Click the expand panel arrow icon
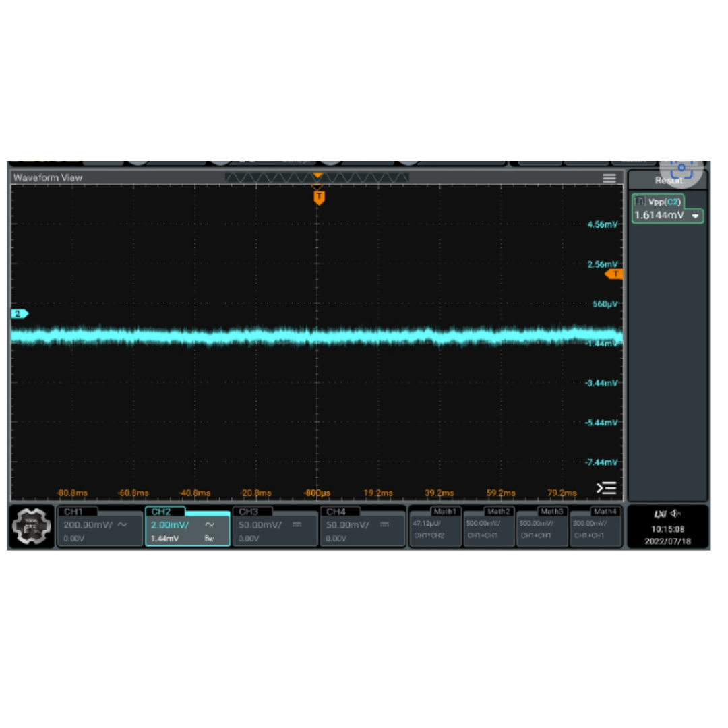 tap(606, 488)
